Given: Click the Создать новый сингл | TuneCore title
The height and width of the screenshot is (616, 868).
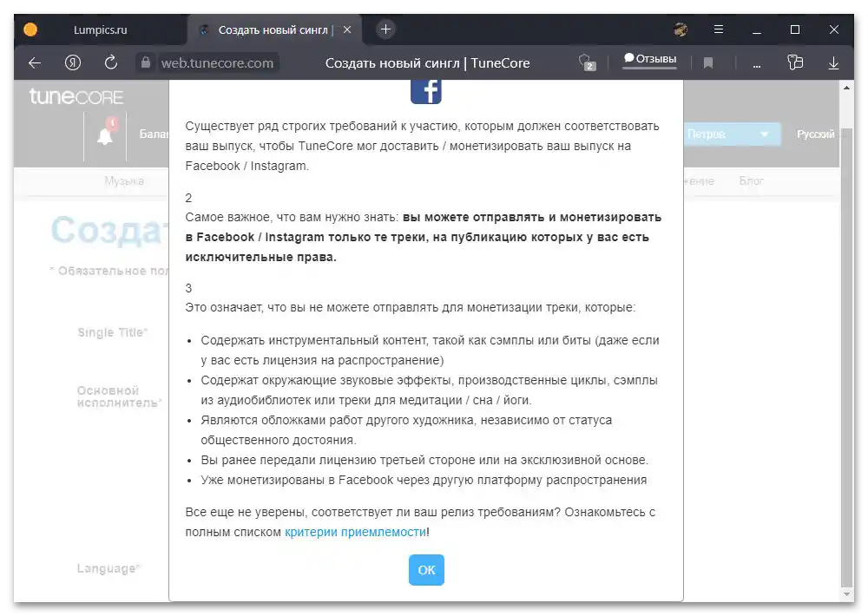Looking at the screenshot, I should point(427,63).
